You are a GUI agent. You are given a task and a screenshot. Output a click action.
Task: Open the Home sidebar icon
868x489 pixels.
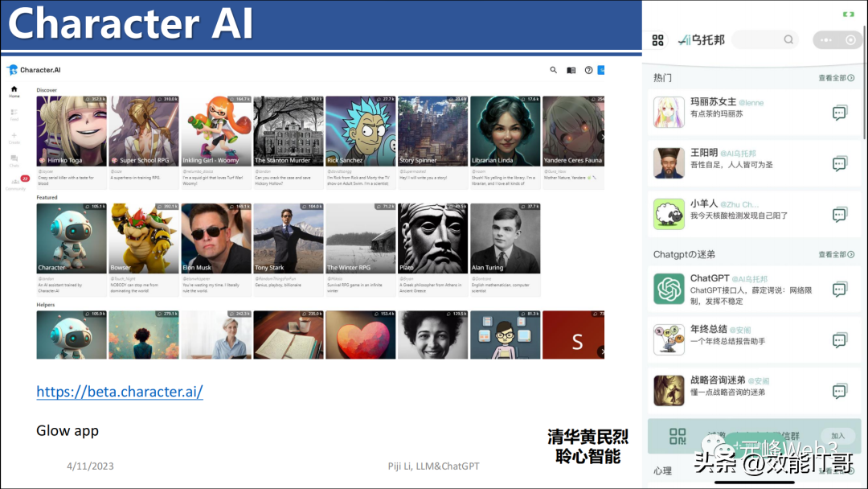(14, 91)
